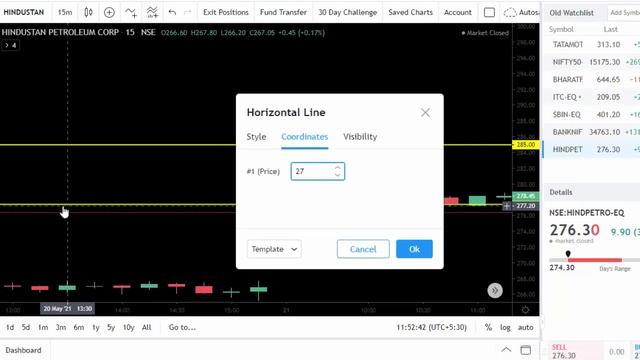The width and height of the screenshot is (640, 360).
Task: Toggle auto scale
Action: 526,327
